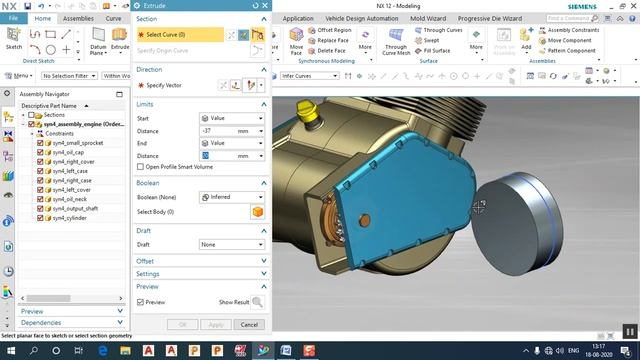640x360 pixels.
Task: Open the Draft None dropdown
Action: tap(232, 244)
